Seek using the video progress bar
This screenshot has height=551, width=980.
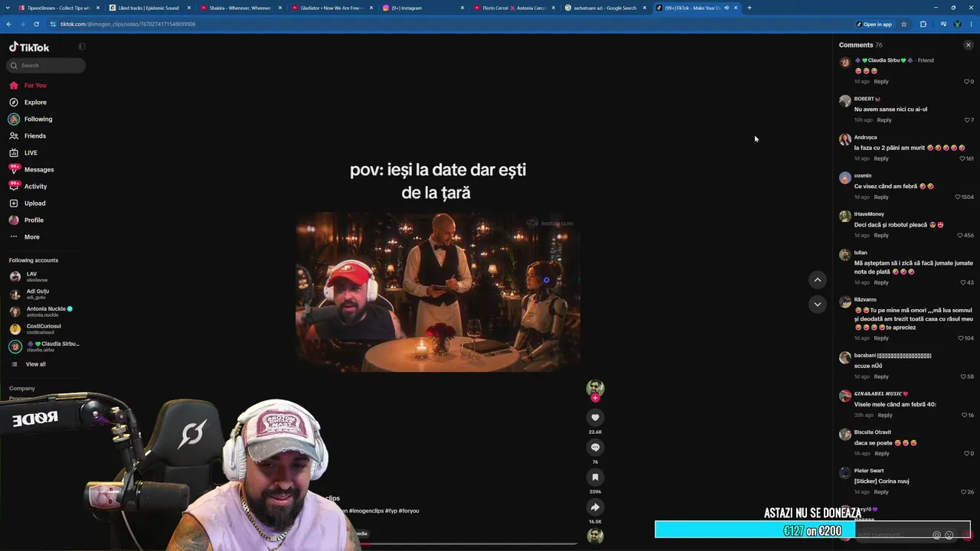pos(467,544)
